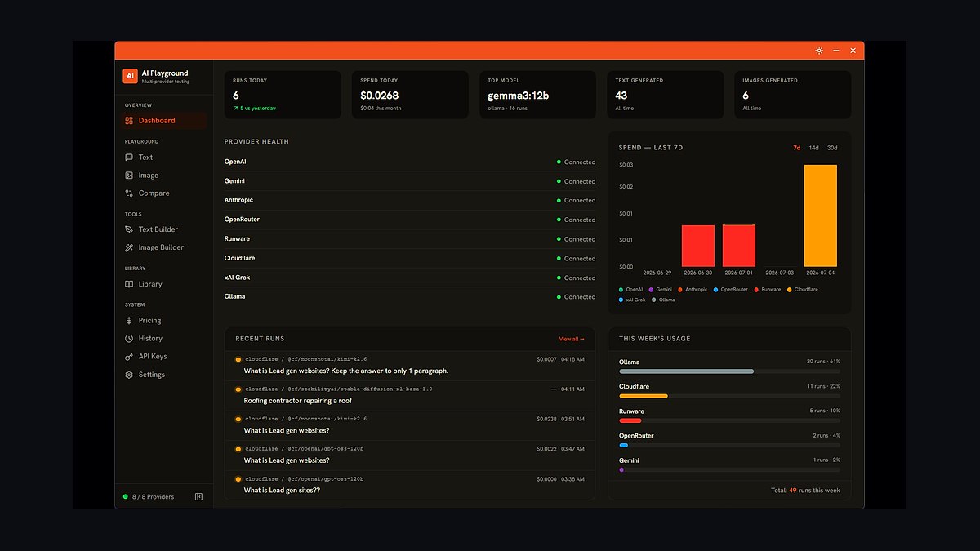
Task: Click the up arrow in Runs Today card
Action: tap(235, 108)
